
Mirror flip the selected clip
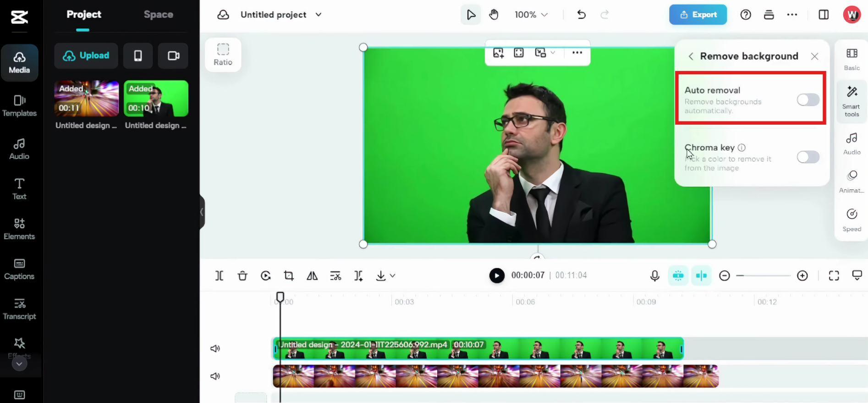(x=312, y=276)
